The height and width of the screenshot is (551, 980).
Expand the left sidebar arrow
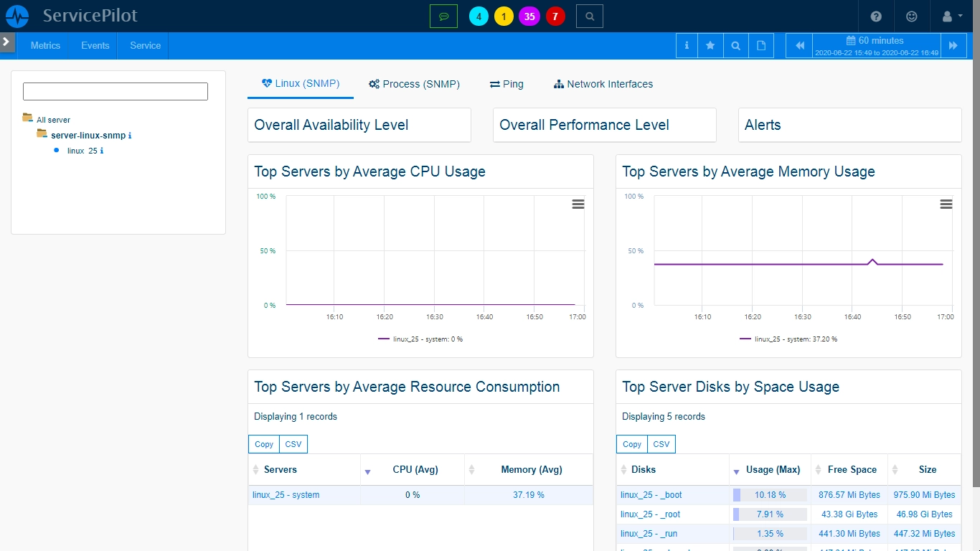click(x=6, y=42)
